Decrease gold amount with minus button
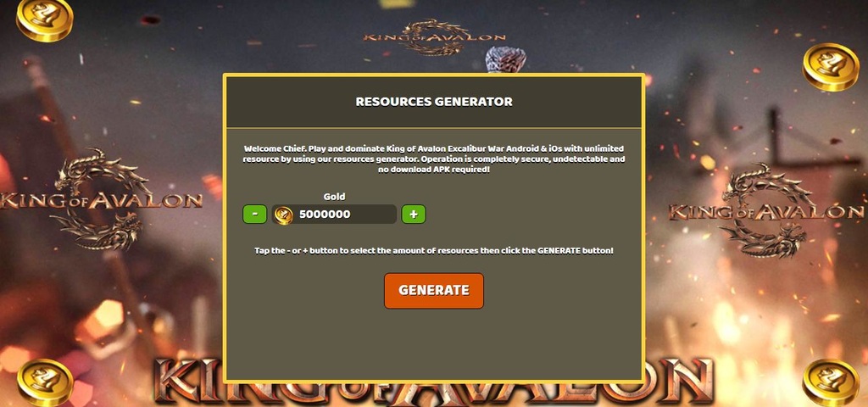This screenshot has height=407, width=868. coord(254,215)
